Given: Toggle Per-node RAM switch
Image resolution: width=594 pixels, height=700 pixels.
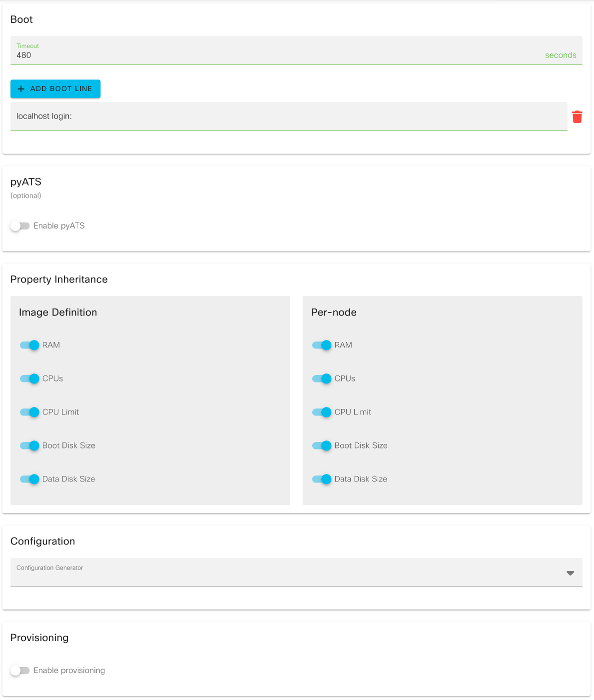Looking at the screenshot, I should pyautogui.click(x=322, y=345).
